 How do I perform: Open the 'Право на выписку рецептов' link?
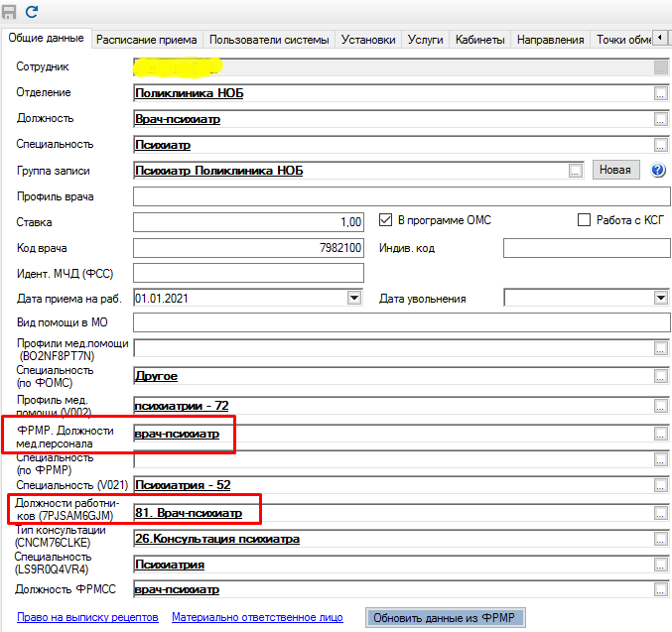pyautogui.click(x=86, y=617)
